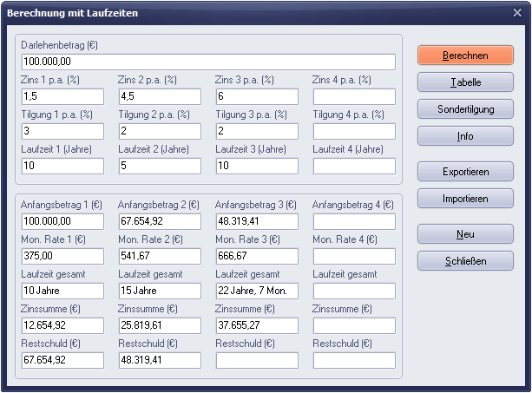532x393 pixels.
Task: Edit the Laufzeit 2 (Jahre) field
Action: pos(160,166)
